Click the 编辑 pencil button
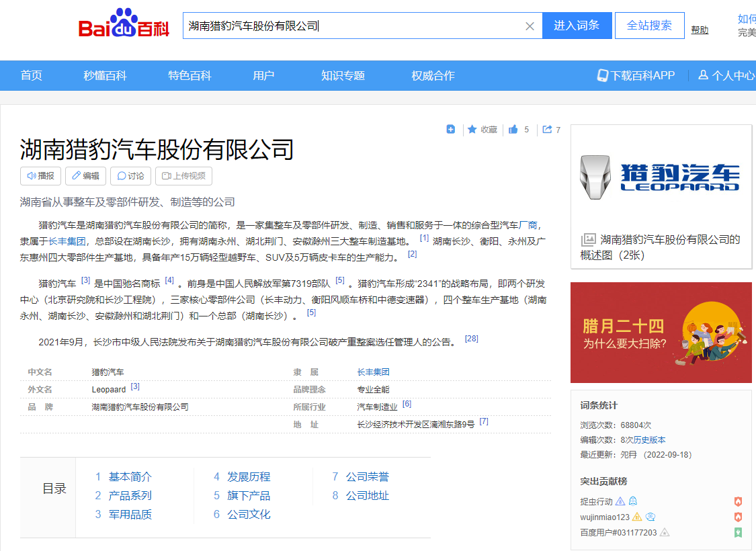The height and width of the screenshot is (551, 756). tap(86, 176)
